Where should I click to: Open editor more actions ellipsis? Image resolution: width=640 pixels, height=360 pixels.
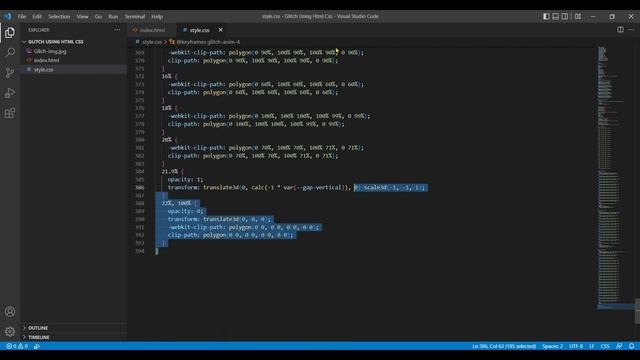point(631,29)
